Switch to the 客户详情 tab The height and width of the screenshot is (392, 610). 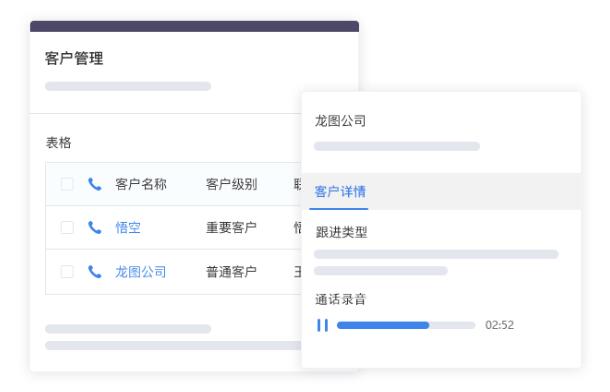pos(340,192)
